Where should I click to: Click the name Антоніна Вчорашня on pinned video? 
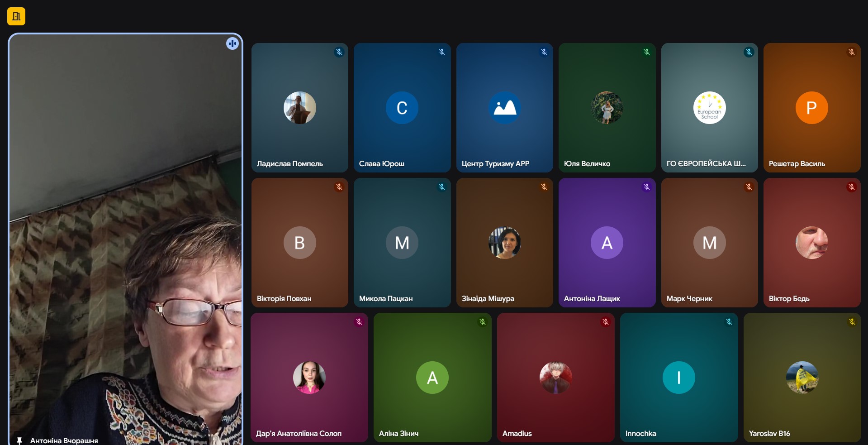pos(64,440)
